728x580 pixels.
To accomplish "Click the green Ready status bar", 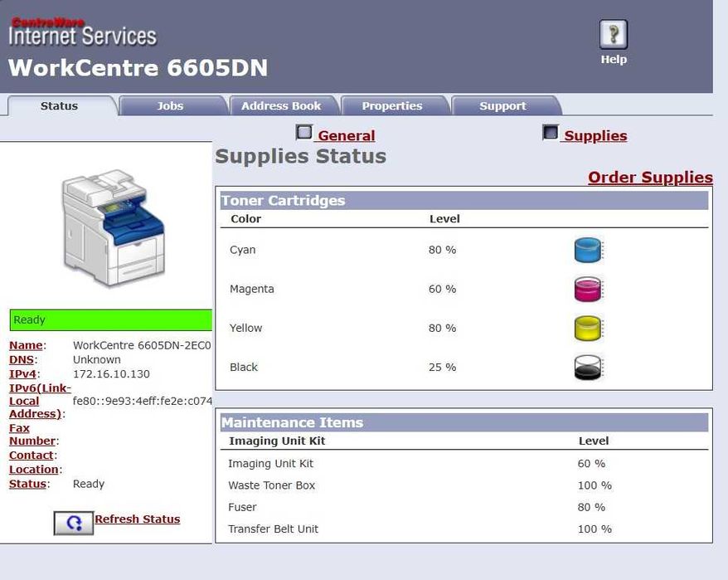I will point(111,320).
